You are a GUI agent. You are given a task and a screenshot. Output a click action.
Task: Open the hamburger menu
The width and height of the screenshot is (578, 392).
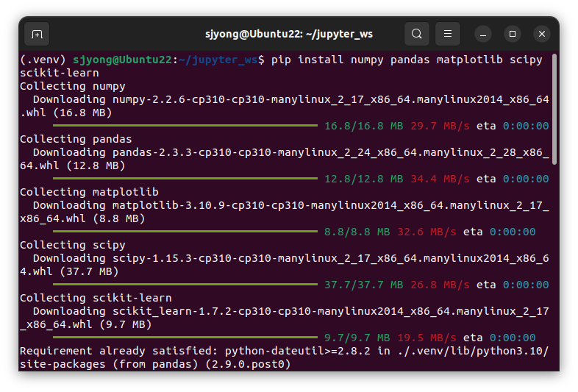pos(448,34)
